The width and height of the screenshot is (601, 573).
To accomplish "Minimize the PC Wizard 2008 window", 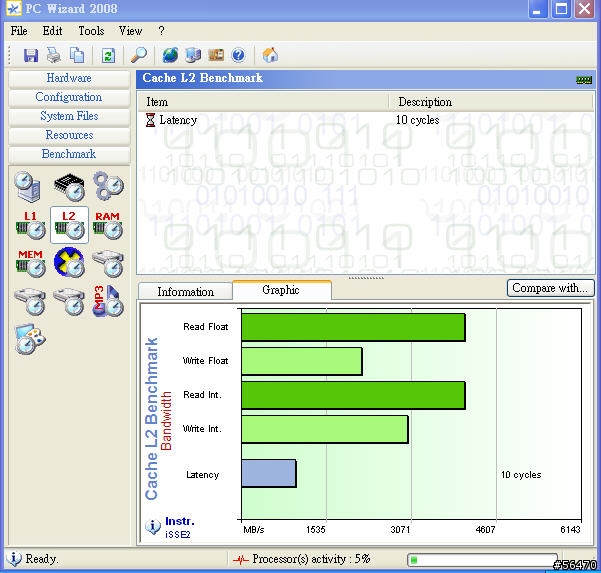I will [x=537, y=9].
